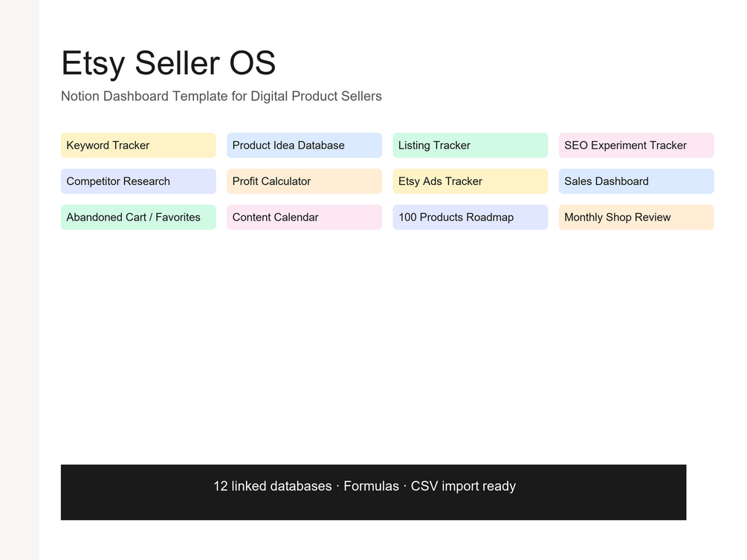Open the Sales Dashboard tile
Viewport: 747px width, 560px height.
pos(636,181)
